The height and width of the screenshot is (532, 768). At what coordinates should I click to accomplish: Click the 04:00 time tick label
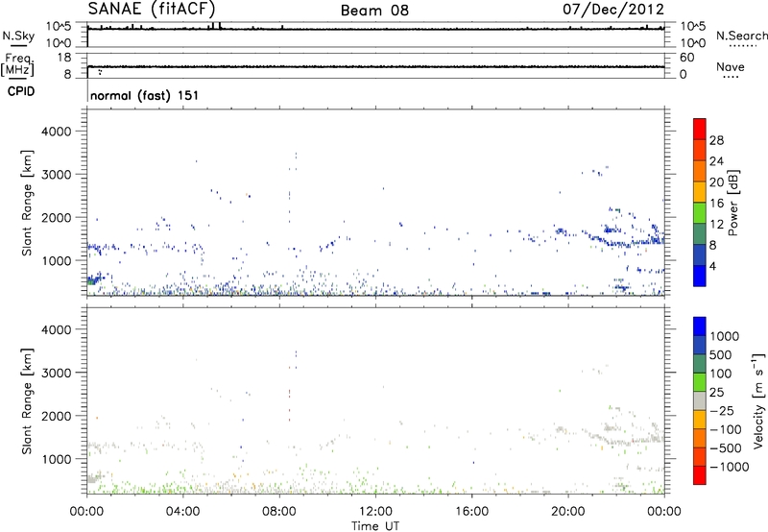pos(183,512)
